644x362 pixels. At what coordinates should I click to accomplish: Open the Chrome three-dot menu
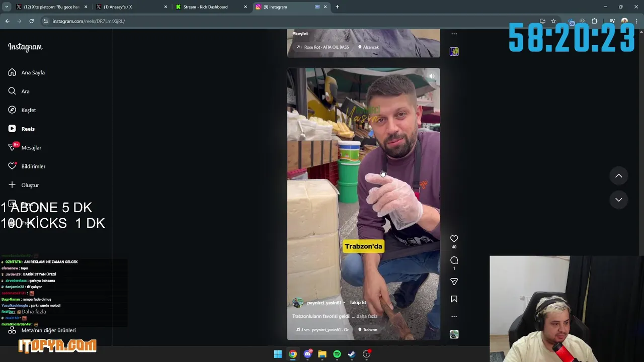(637, 21)
